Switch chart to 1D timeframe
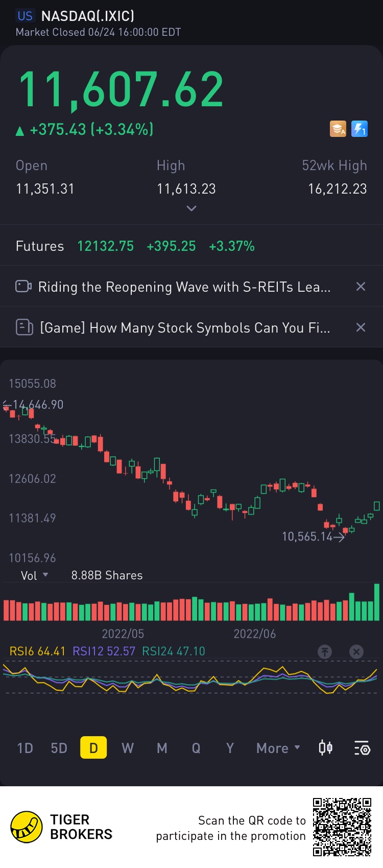The width and height of the screenshot is (383, 868). click(x=25, y=748)
